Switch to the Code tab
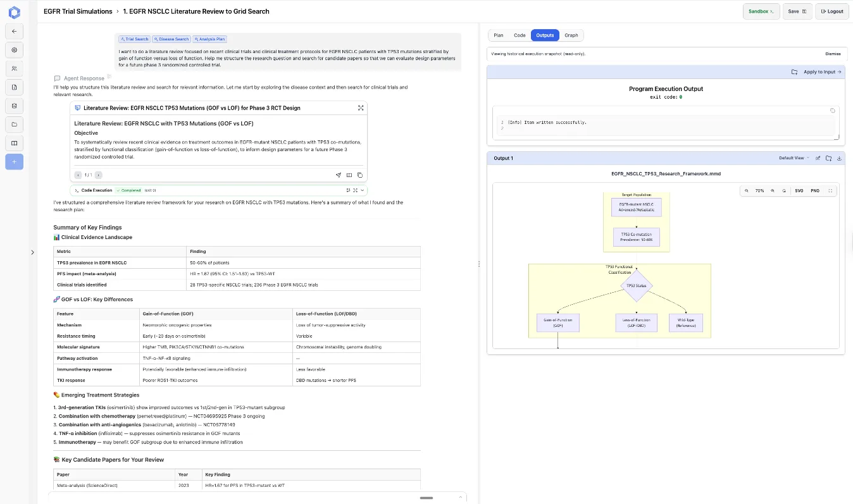Screen dimensions: 853x504 point(520,35)
